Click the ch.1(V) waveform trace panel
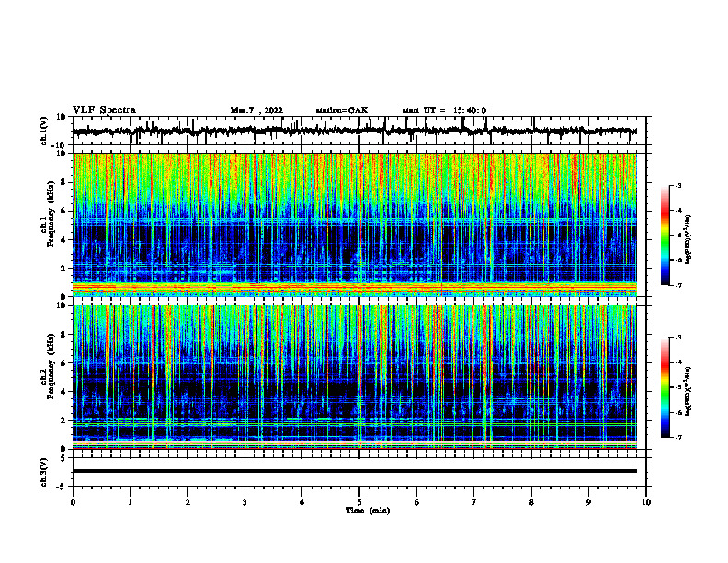The height and width of the screenshot is (563, 728). click(359, 131)
